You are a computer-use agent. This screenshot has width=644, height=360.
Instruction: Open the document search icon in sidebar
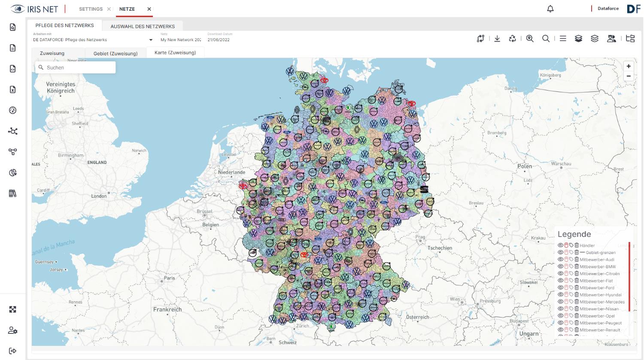[12, 27]
